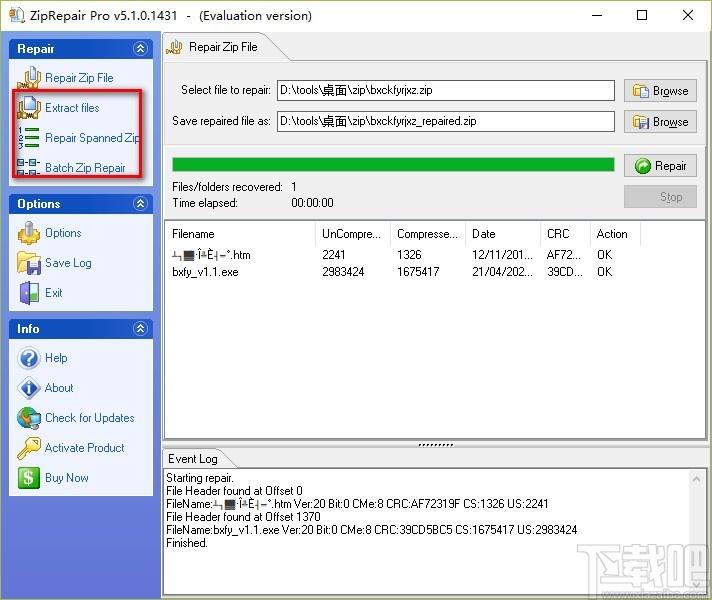The height and width of the screenshot is (600, 712).
Task: Click the Buy Now dollar icon
Action: pyautogui.click(x=28, y=478)
